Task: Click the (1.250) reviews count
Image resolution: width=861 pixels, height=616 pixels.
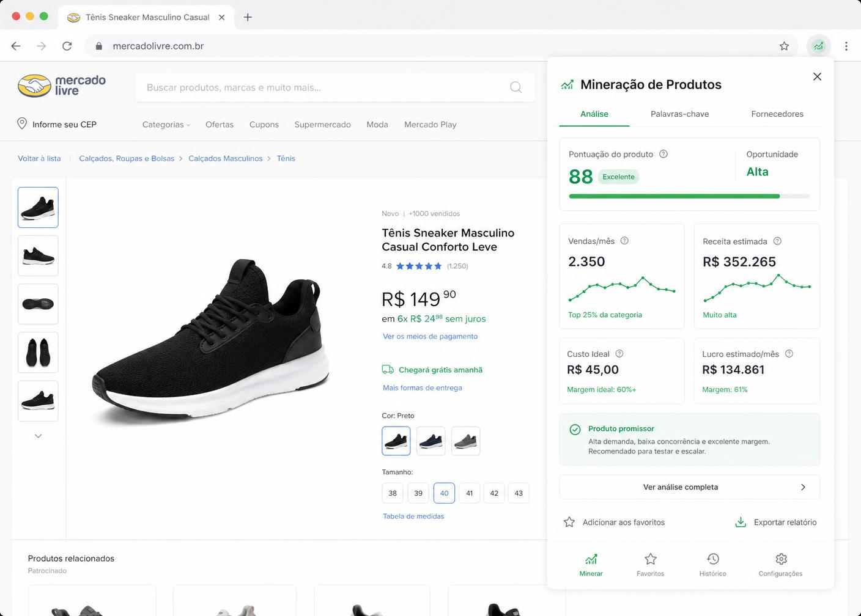Action: click(x=457, y=266)
